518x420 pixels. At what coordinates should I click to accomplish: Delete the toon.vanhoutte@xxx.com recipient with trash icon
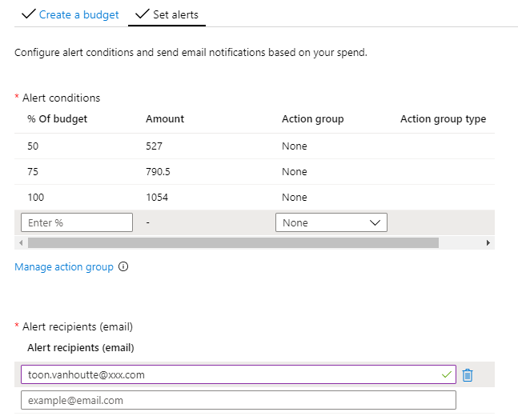point(468,375)
